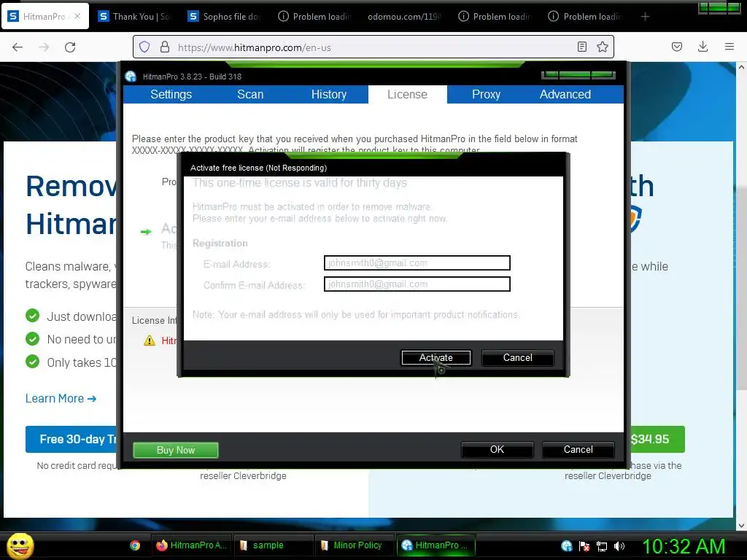
Task: Click the Pocket save icon in the toolbar
Action: coord(676,47)
